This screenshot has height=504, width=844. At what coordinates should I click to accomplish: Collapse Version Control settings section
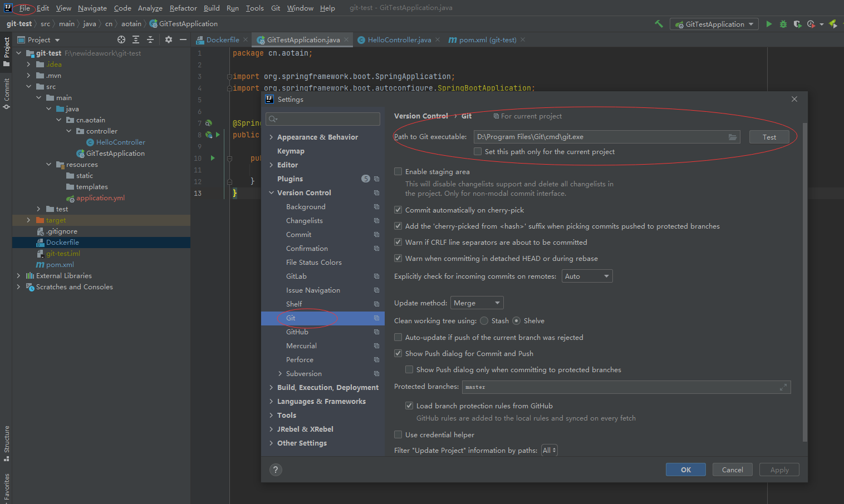pyautogui.click(x=271, y=192)
